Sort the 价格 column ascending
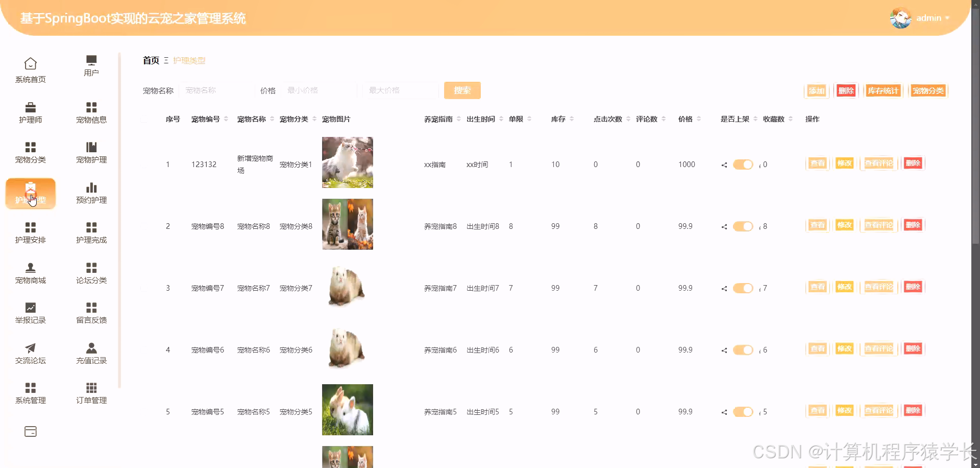This screenshot has width=980, height=468. [699, 116]
